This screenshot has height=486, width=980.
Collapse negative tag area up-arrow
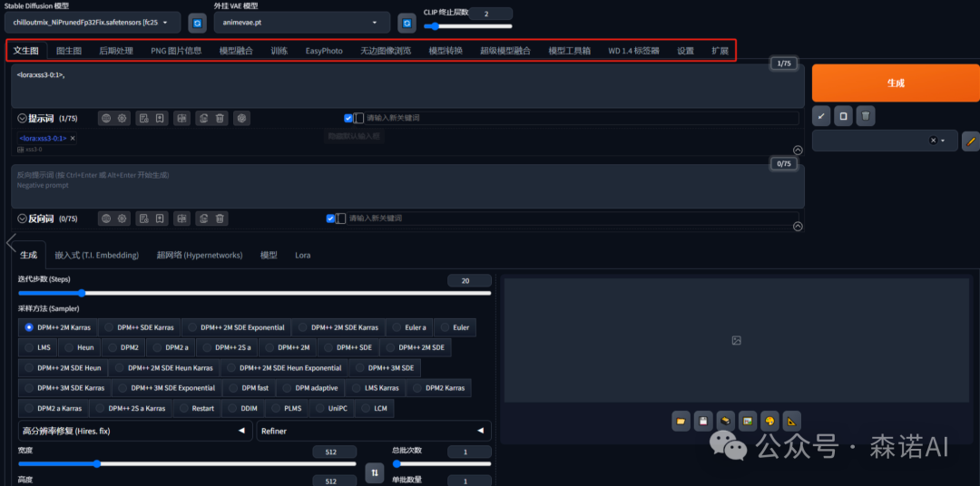coord(798,227)
